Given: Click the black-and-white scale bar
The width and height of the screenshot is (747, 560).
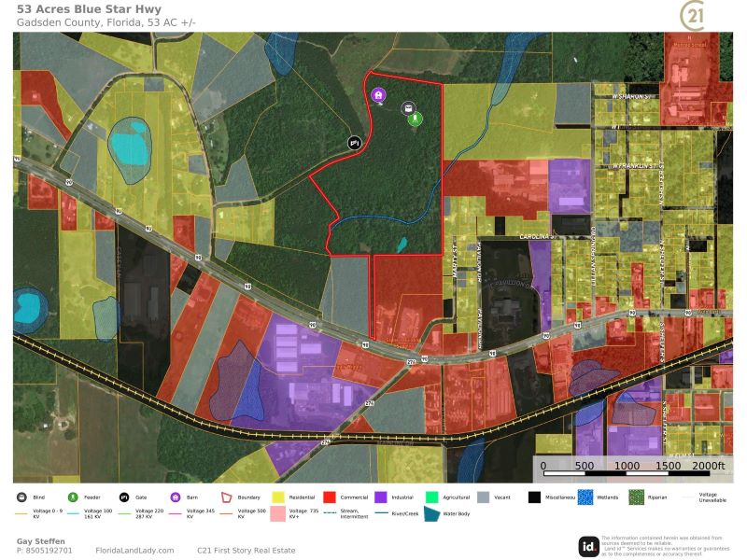Looking at the screenshot, I should 627,474.
